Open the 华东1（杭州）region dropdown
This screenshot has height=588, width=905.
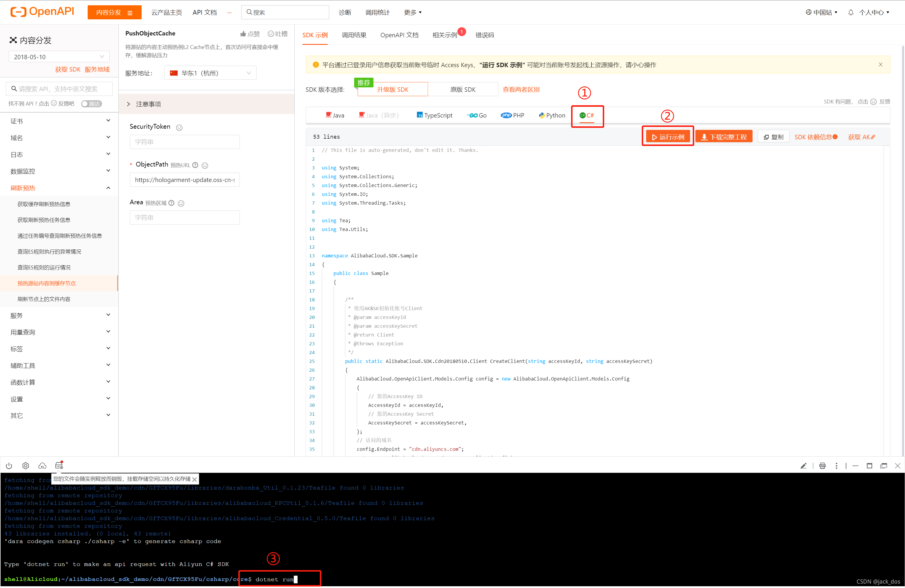point(210,73)
